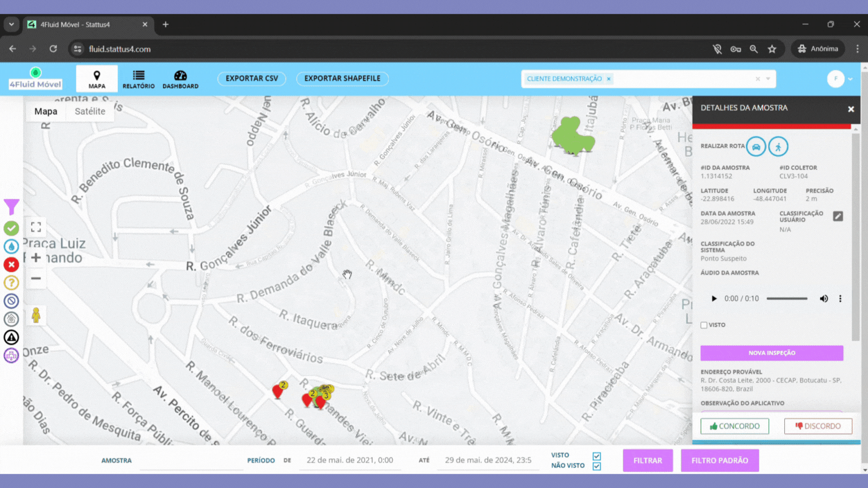Select the blue water drop icon
Image resolution: width=868 pixels, height=488 pixels.
click(11, 247)
